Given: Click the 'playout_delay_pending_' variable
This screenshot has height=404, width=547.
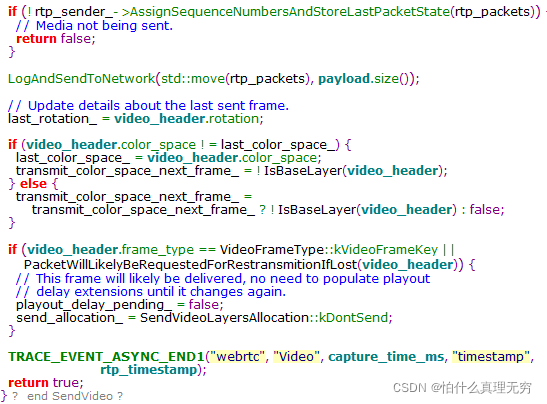Looking at the screenshot, I should [x=94, y=305].
